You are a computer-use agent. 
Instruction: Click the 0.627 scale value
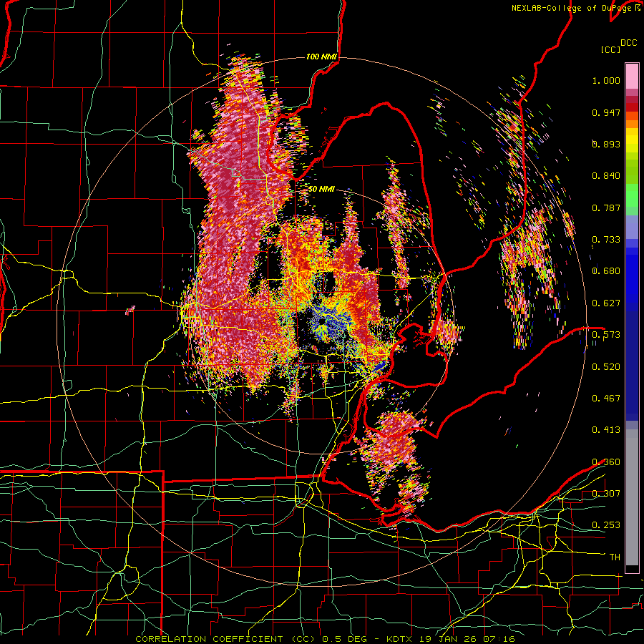[606, 303]
